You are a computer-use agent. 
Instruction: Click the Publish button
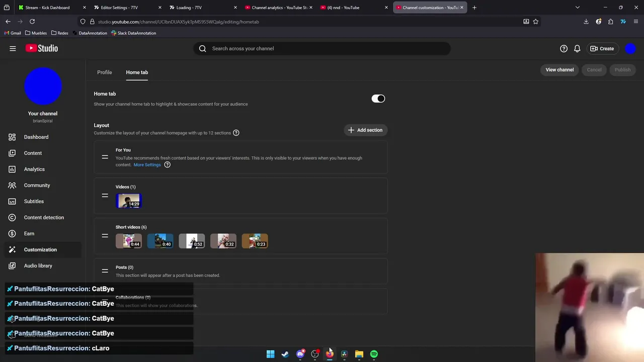(x=622, y=70)
